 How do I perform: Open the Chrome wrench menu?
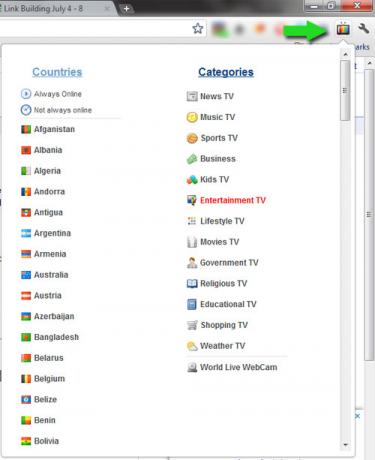[364, 29]
